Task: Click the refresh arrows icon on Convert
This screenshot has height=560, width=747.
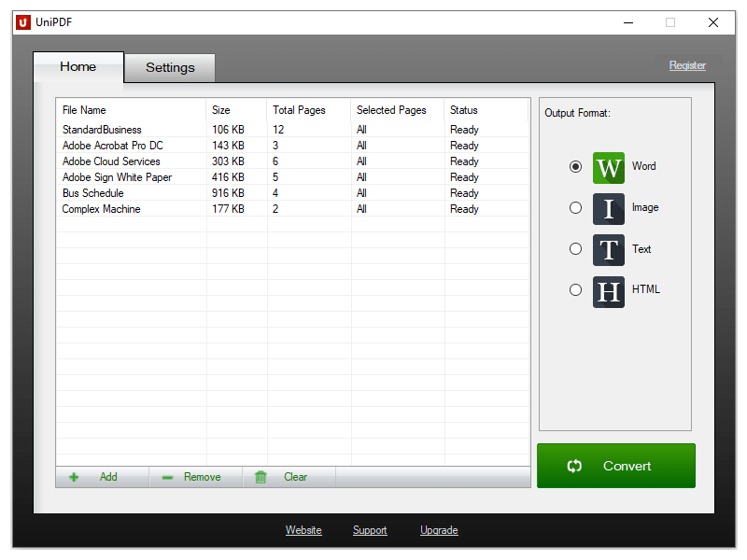Action: 574,466
